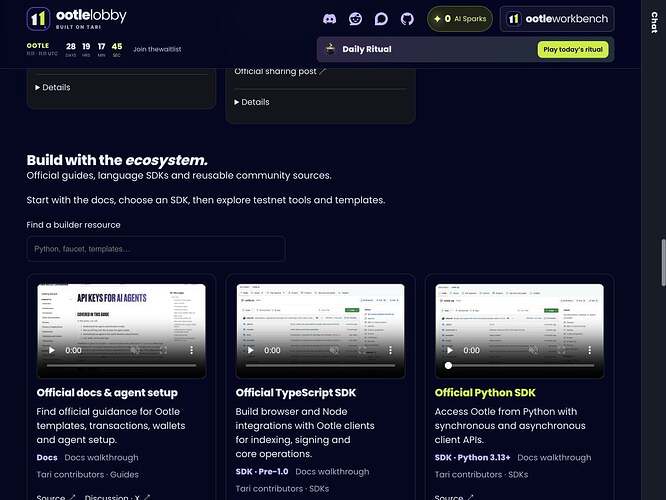Open more options on TypeScript SDK video
This screenshot has height=500, width=666.
390,350
